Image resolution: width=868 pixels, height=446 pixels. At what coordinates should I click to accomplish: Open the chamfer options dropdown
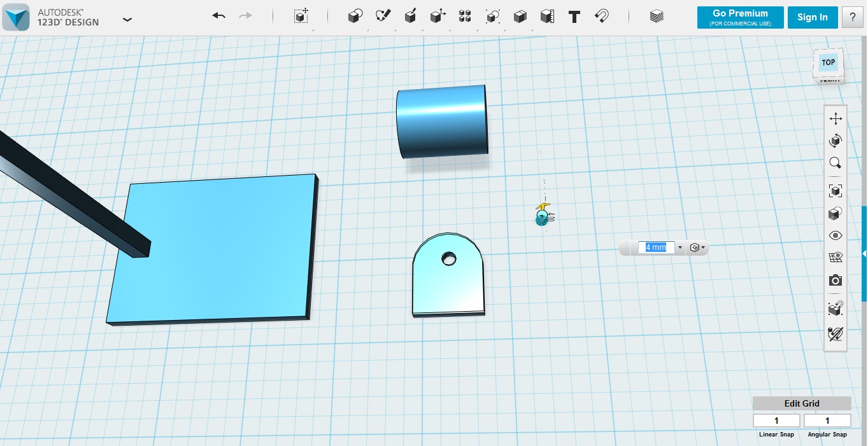pos(698,247)
